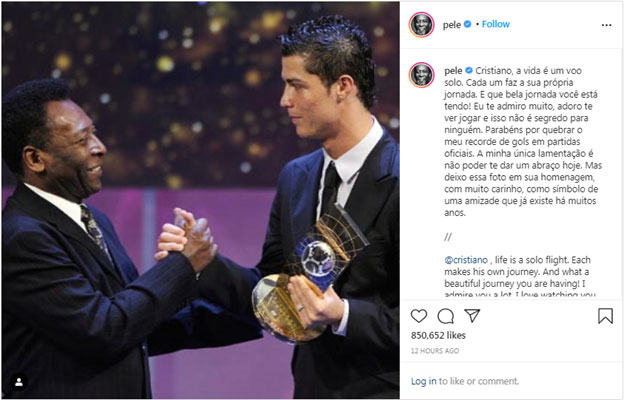Click Log in to like or comment
This screenshot has width=624, height=400.
coord(423,381)
